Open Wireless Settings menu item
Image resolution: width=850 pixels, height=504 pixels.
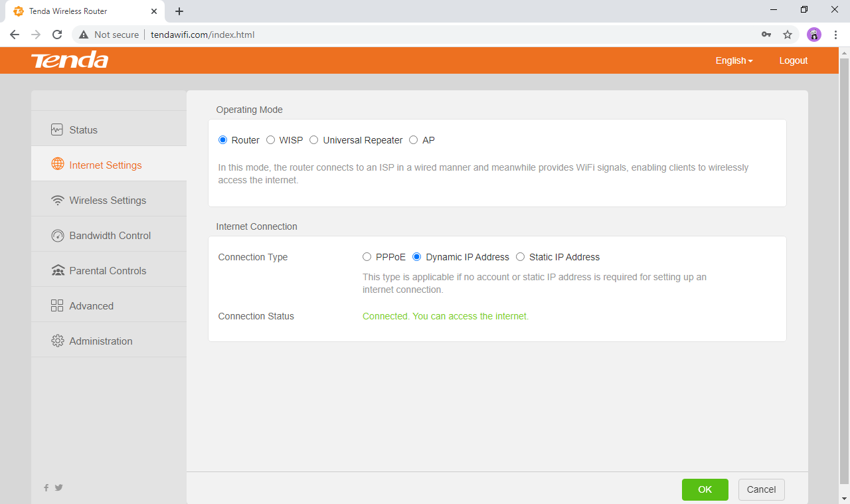109,201
